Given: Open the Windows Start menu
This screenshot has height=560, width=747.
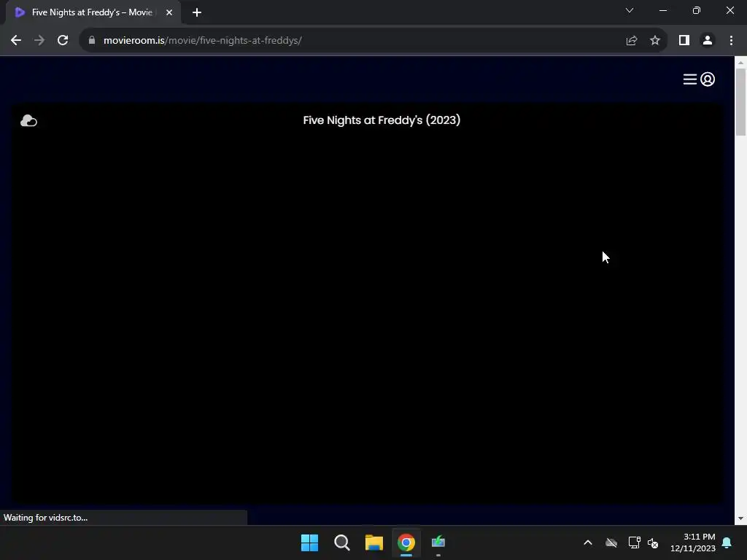Looking at the screenshot, I should (x=309, y=542).
